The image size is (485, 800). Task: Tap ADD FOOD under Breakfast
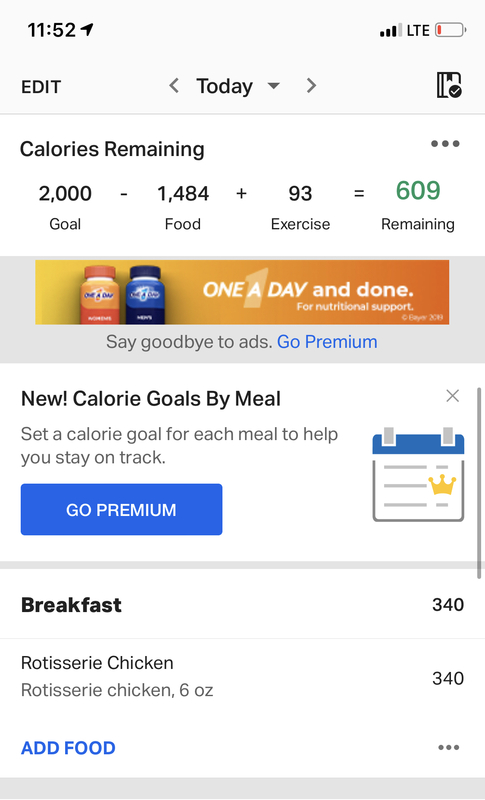(x=68, y=748)
